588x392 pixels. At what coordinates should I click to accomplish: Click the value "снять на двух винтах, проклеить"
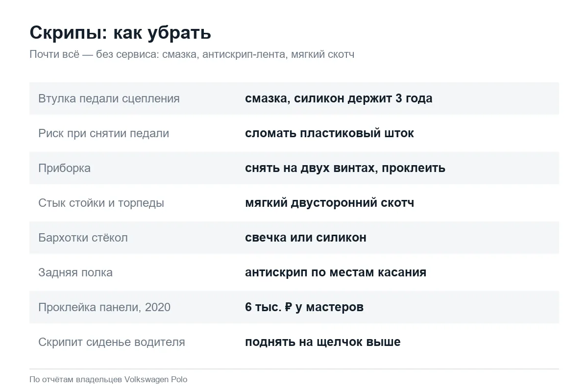(x=345, y=168)
